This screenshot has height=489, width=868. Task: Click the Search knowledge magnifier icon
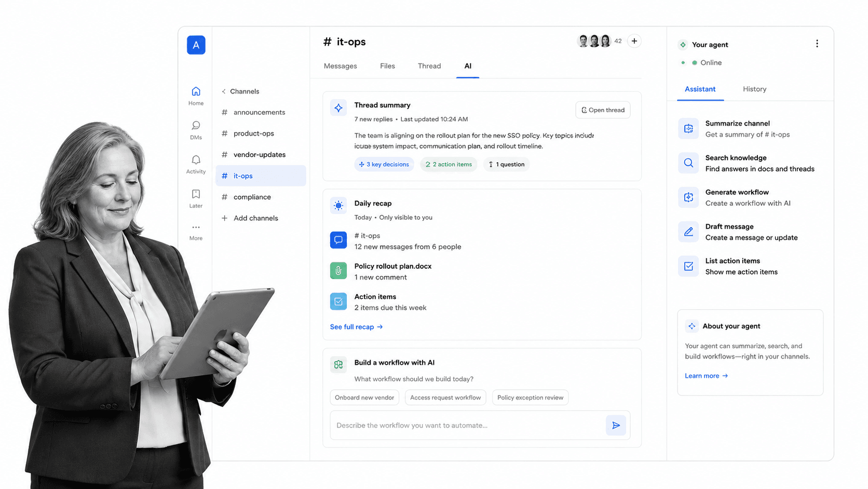688,163
